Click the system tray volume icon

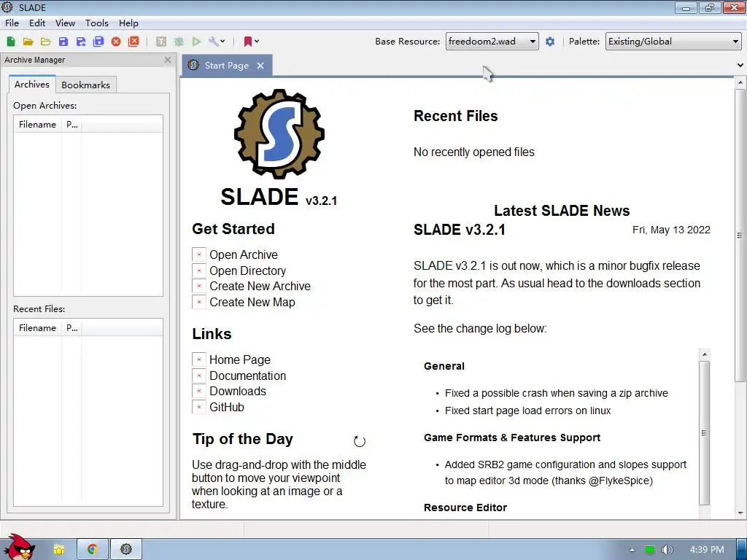point(667,550)
